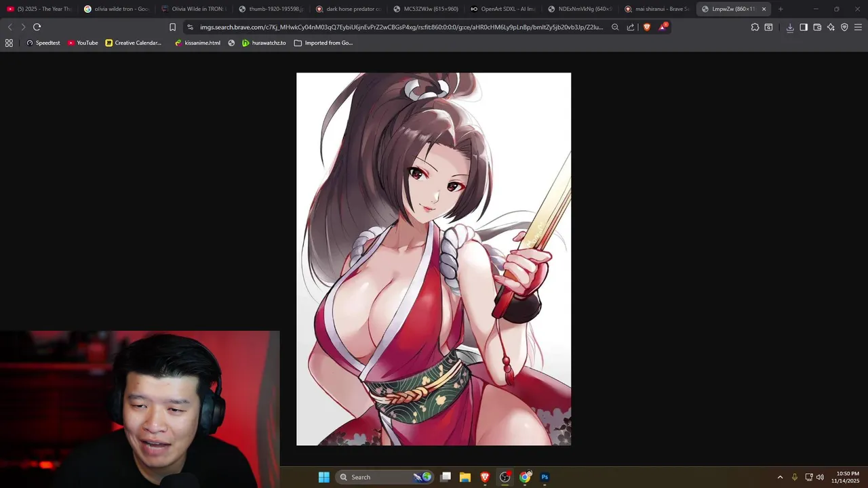Switch to the olivia wilde tron Google tab

tap(117, 9)
